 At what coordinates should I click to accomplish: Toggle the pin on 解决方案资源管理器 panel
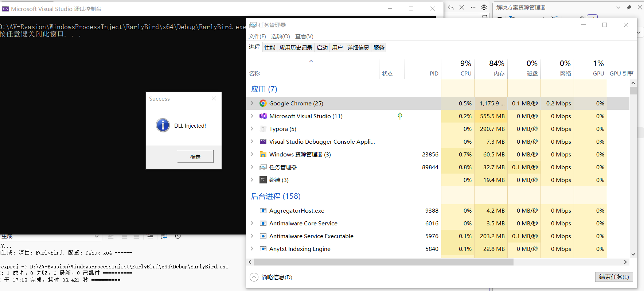629,7
